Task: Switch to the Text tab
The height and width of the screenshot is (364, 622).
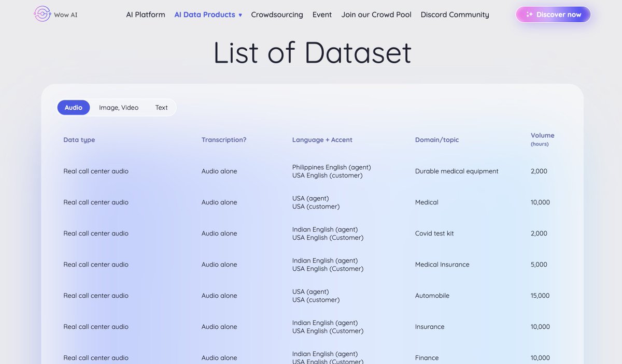Action: (x=161, y=108)
